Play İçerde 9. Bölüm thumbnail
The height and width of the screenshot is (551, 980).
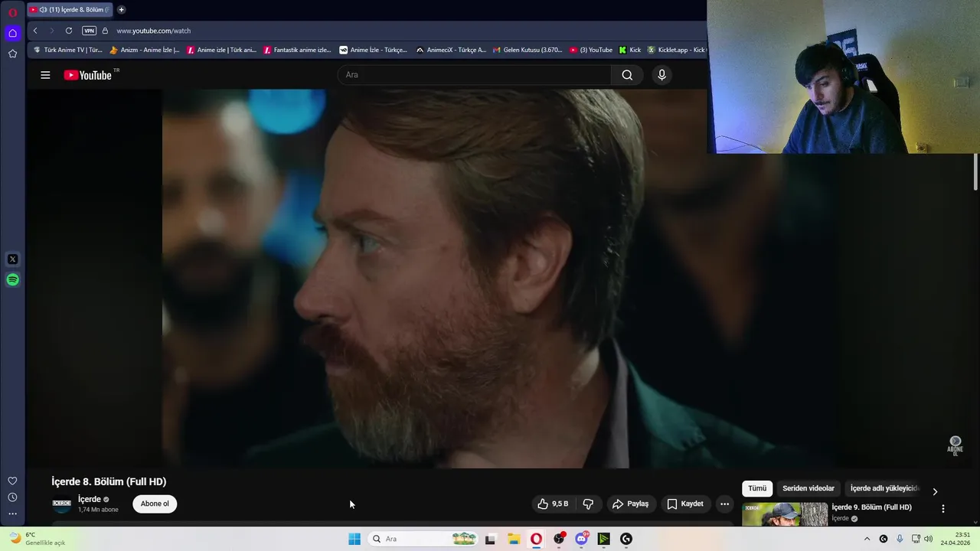tap(785, 514)
